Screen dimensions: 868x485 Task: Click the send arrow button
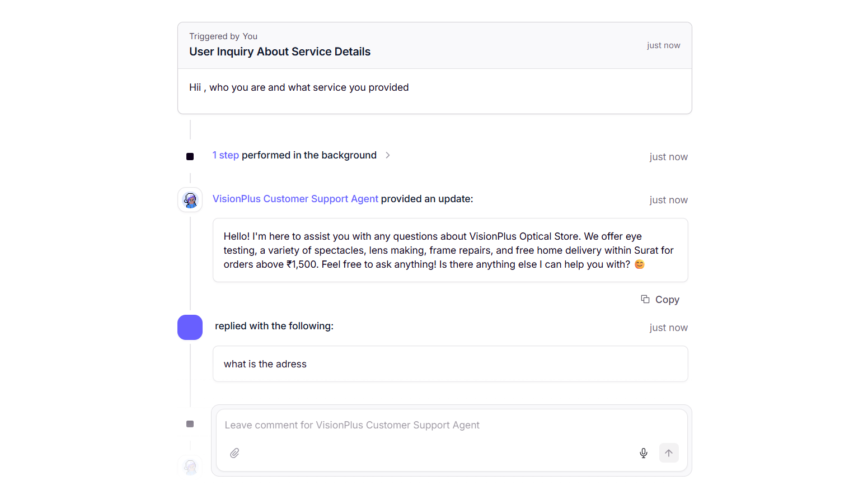click(x=669, y=453)
